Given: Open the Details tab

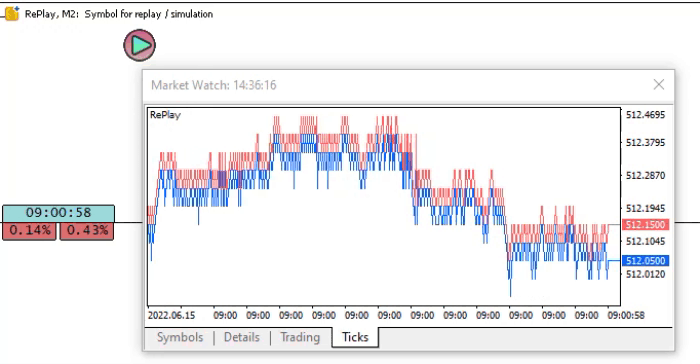Looking at the screenshot, I should tap(242, 337).
